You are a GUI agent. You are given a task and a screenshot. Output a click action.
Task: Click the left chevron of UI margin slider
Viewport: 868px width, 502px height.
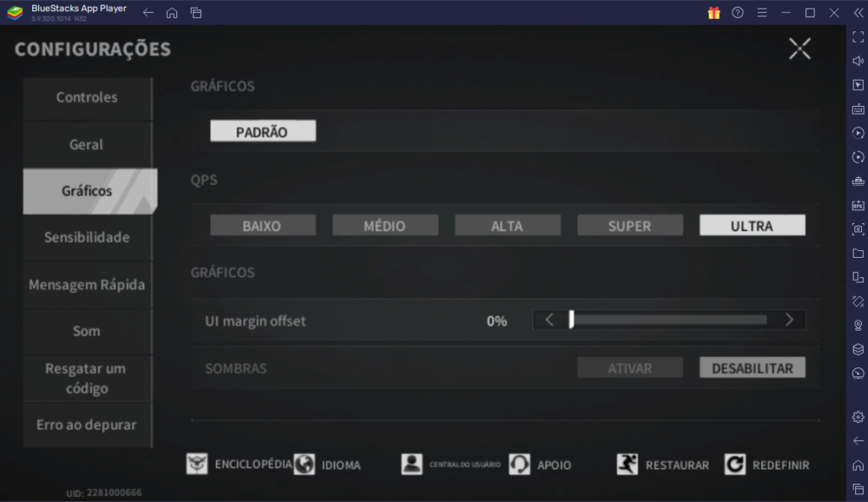click(549, 320)
